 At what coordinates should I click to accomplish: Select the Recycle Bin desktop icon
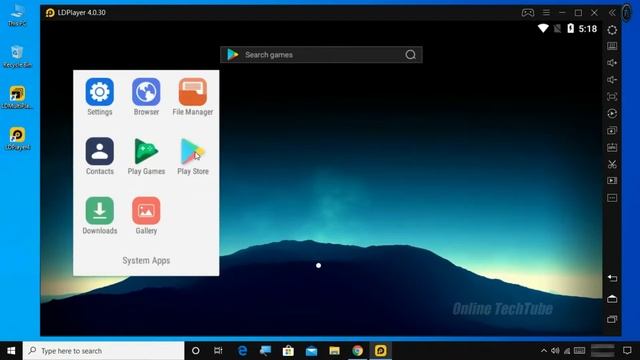[x=17, y=57]
